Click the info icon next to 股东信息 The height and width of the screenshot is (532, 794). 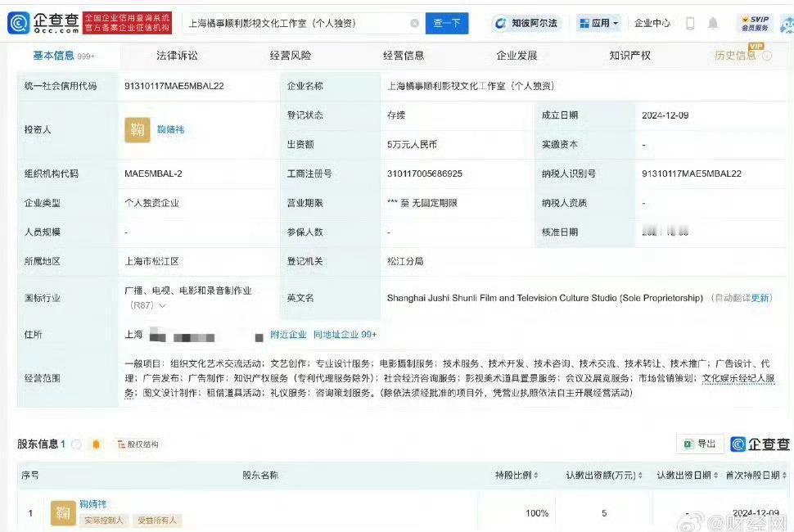click(x=76, y=444)
